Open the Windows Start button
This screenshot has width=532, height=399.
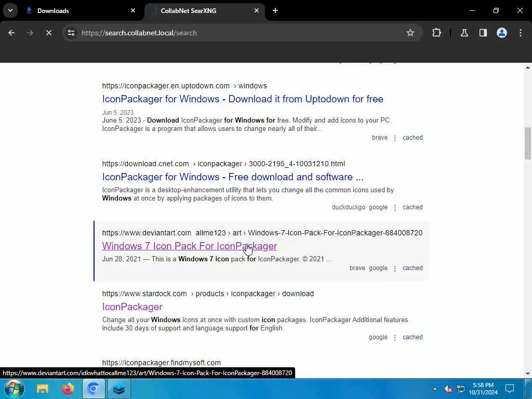click(14, 389)
